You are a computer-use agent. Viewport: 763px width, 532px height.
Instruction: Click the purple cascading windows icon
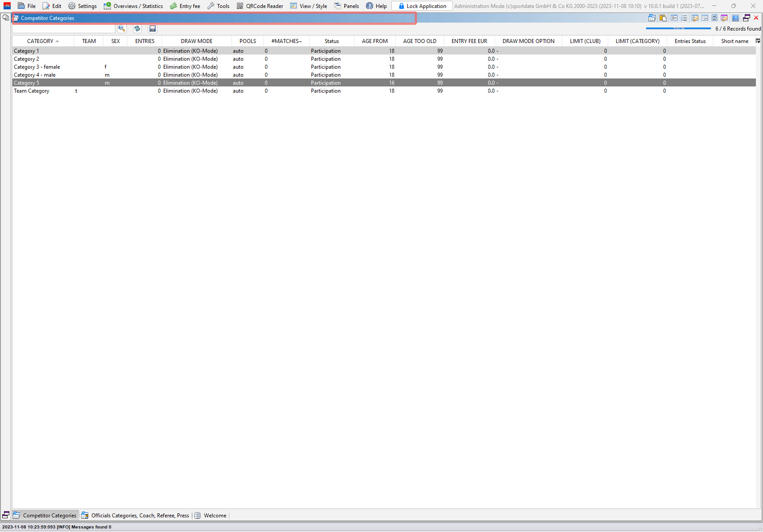click(x=747, y=18)
